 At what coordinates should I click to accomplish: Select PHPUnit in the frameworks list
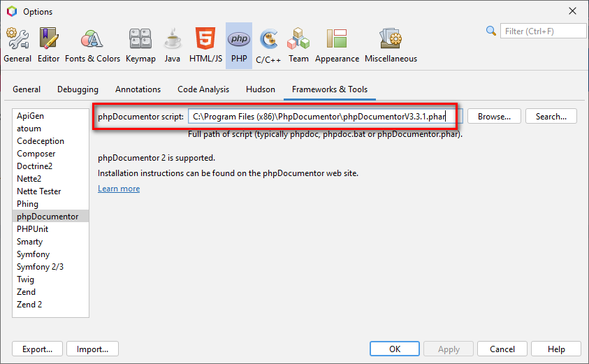coord(33,229)
